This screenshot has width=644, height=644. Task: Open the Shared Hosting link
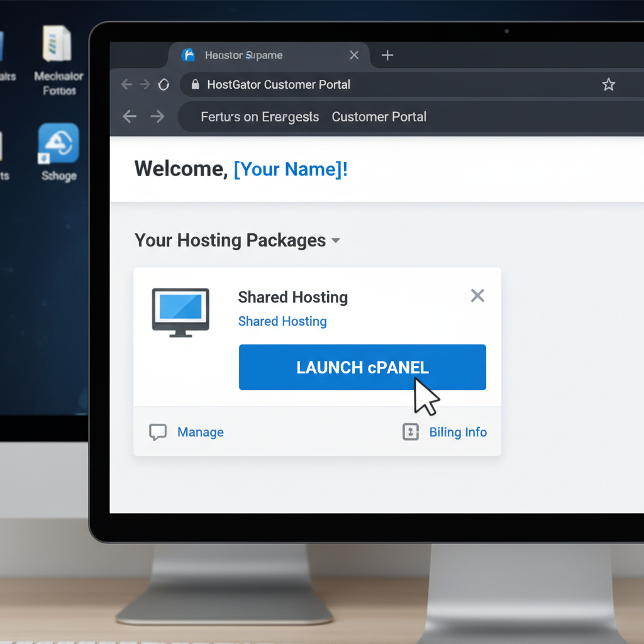[x=282, y=321]
